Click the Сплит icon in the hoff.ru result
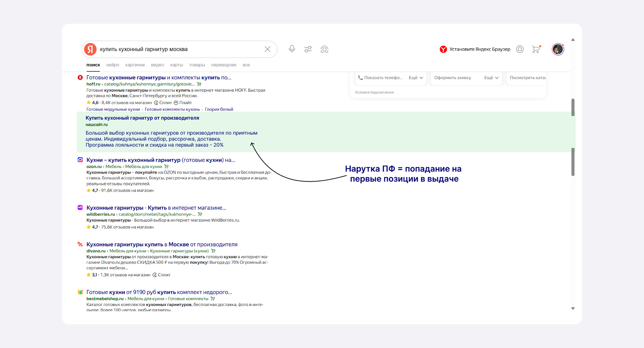The image size is (644, 348). pyautogui.click(x=156, y=103)
